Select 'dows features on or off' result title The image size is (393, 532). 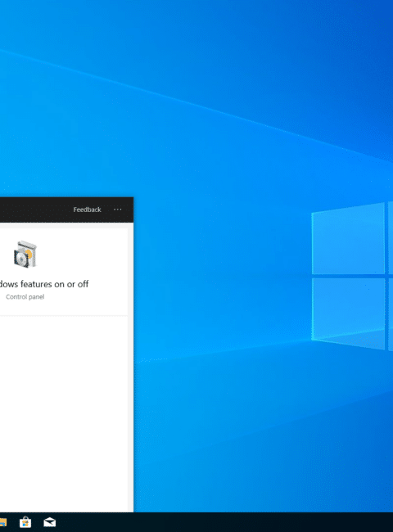[44, 284]
